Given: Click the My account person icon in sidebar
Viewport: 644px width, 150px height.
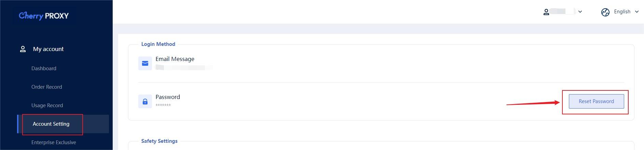Looking at the screenshot, I should click(23, 49).
